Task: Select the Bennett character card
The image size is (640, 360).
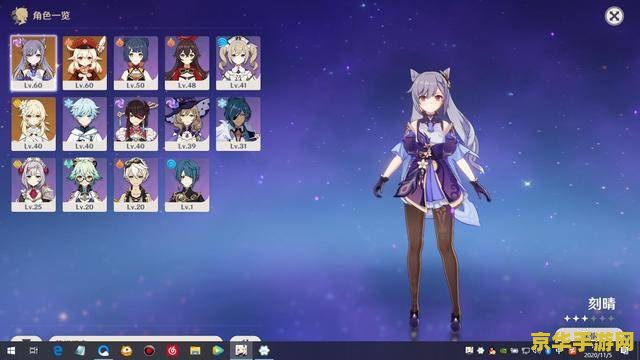Action: [x=136, y=185]
